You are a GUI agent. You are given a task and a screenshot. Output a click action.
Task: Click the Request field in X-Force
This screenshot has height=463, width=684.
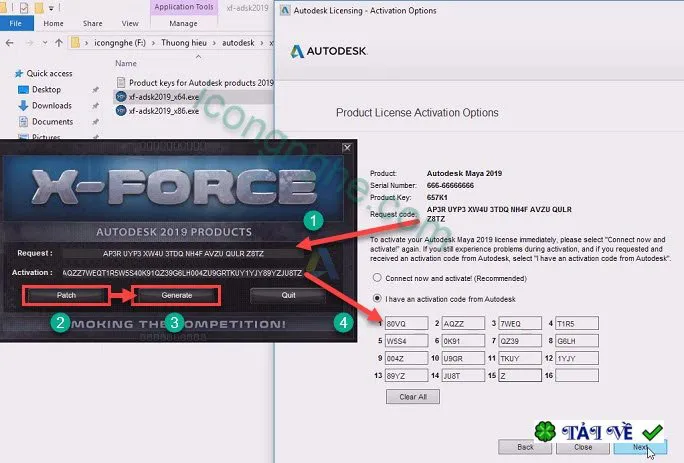tap(183, 254)
